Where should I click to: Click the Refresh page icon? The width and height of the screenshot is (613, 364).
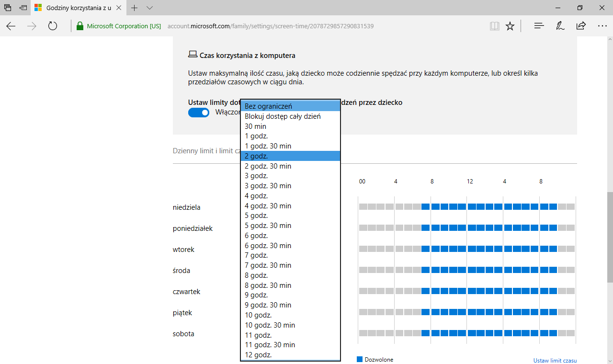click(x=53, y=26)
